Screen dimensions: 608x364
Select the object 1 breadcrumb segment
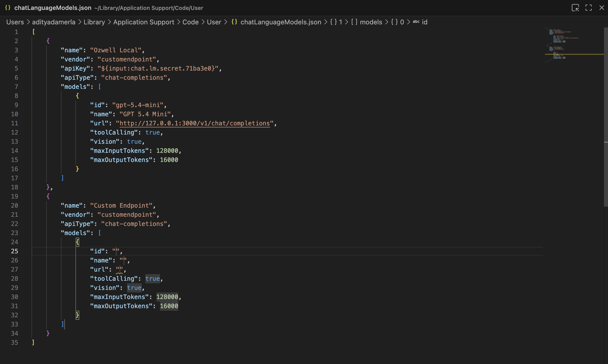(336, 22)
